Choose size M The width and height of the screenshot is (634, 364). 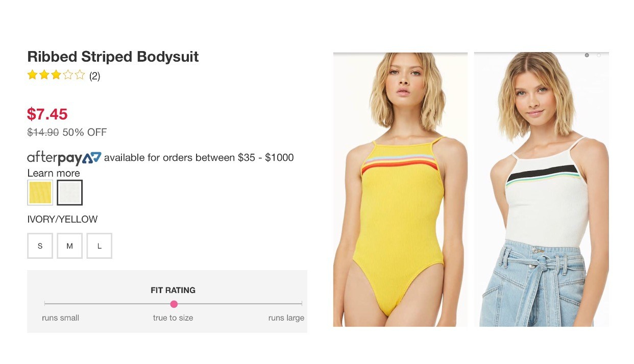(69, 246)
